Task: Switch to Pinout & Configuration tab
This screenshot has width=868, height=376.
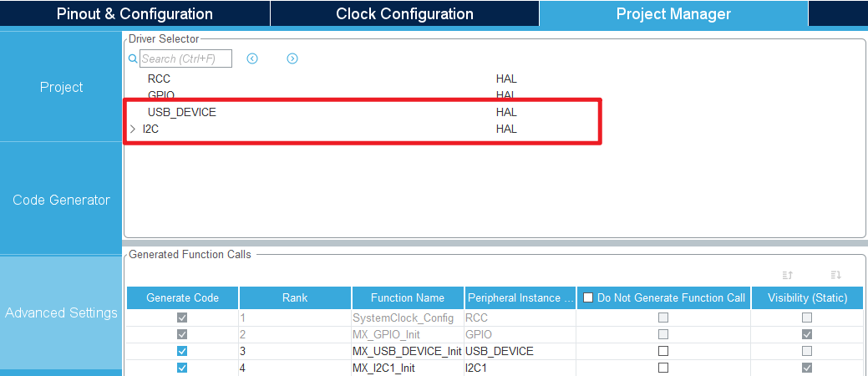Action: (135, 14)
